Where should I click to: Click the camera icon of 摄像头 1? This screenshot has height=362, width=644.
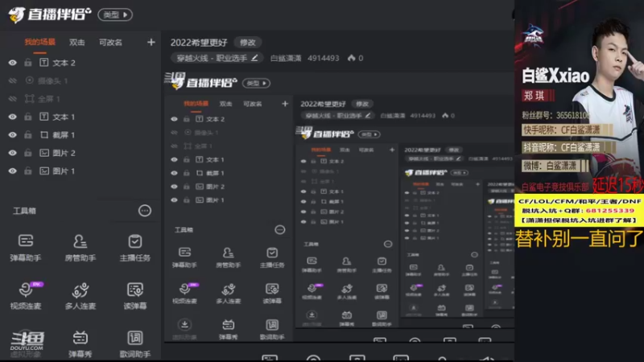(x=30, y=80)
